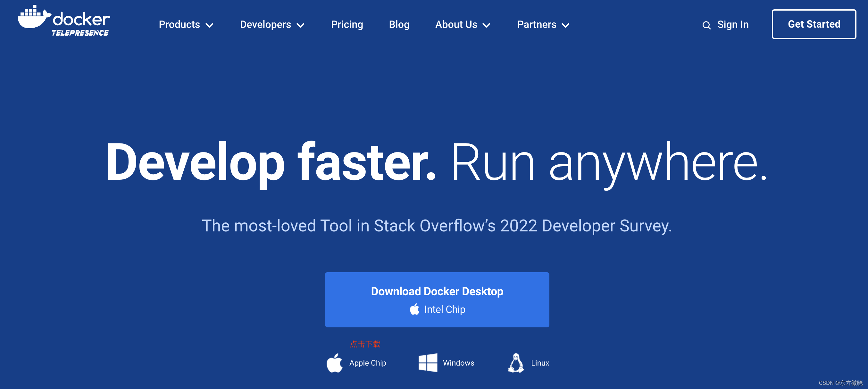Expand the Partners chevron arrow

565,25
